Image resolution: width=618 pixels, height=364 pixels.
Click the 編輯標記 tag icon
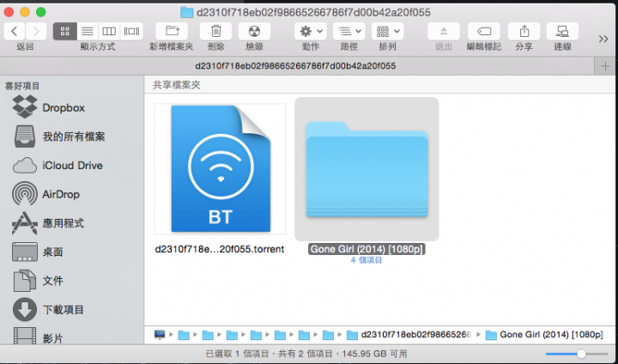pyautogui.click(x=484, y=31)
